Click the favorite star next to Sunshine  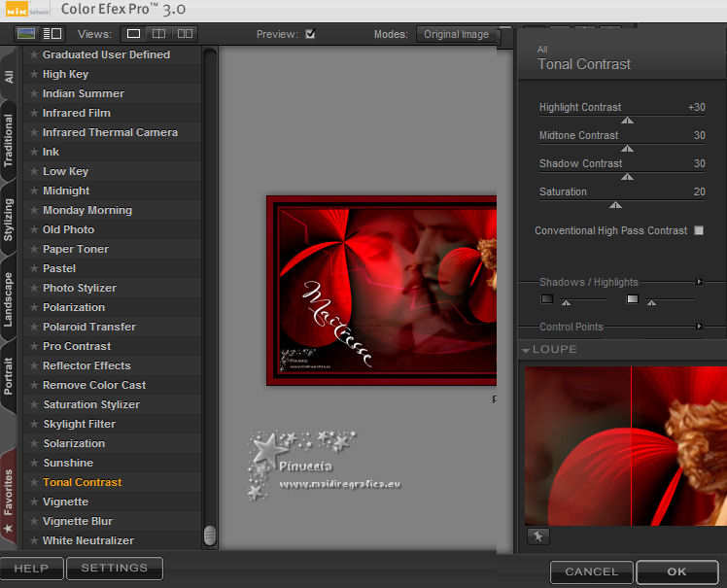34,463
